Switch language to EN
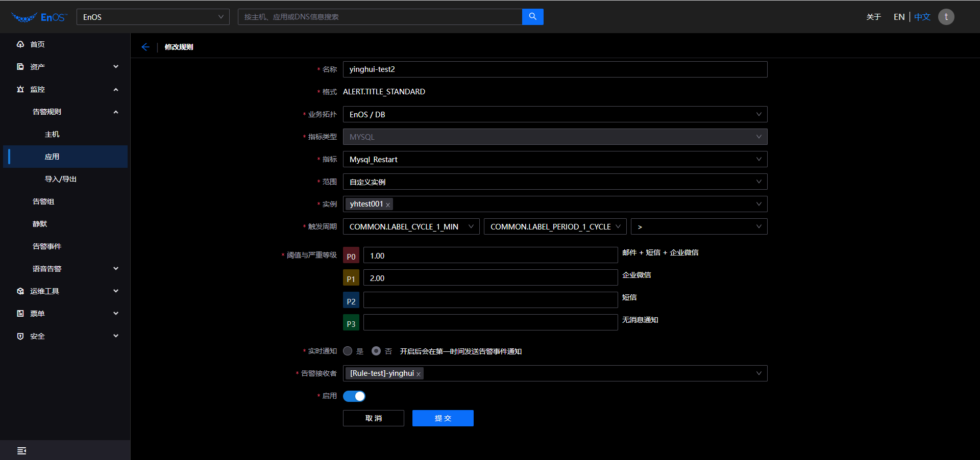The height and width of the screenshot is (460, 980). (x=899, y=17)
